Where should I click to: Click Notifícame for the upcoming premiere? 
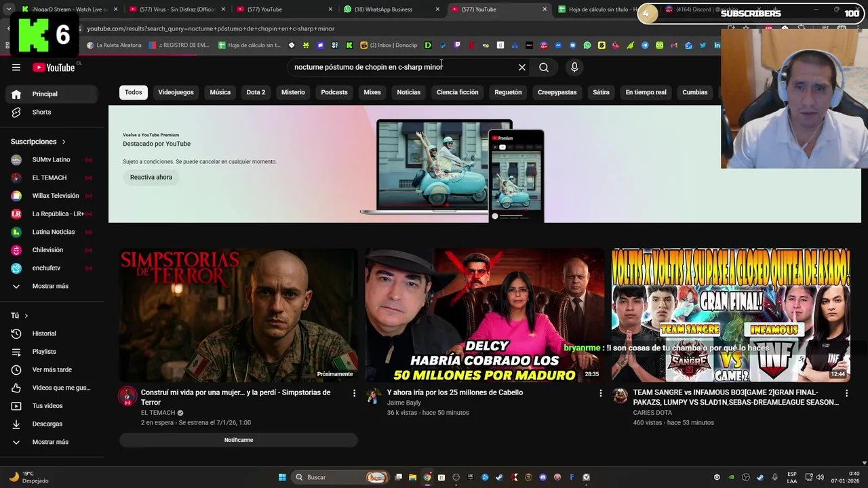pyautogui.click(x=239, y=440)
